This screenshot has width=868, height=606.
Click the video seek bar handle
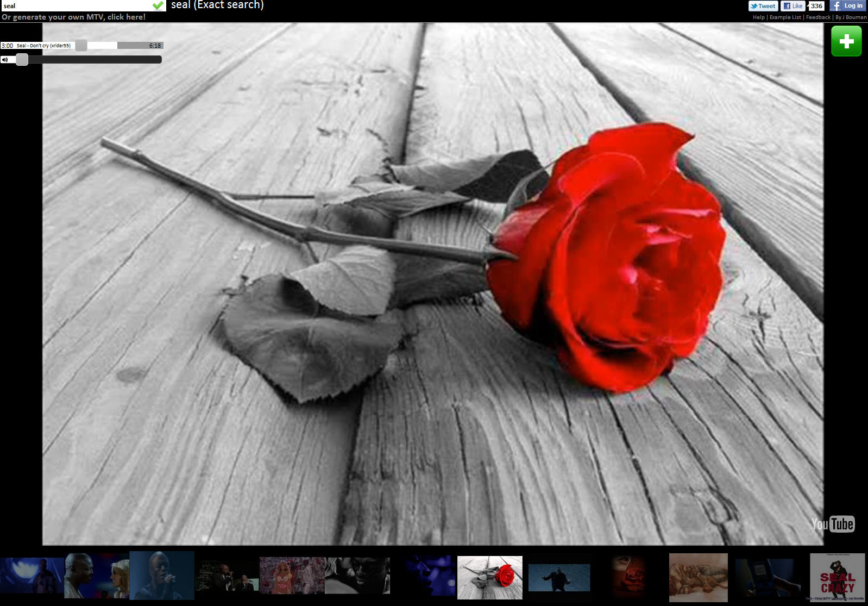pos(81,46)
